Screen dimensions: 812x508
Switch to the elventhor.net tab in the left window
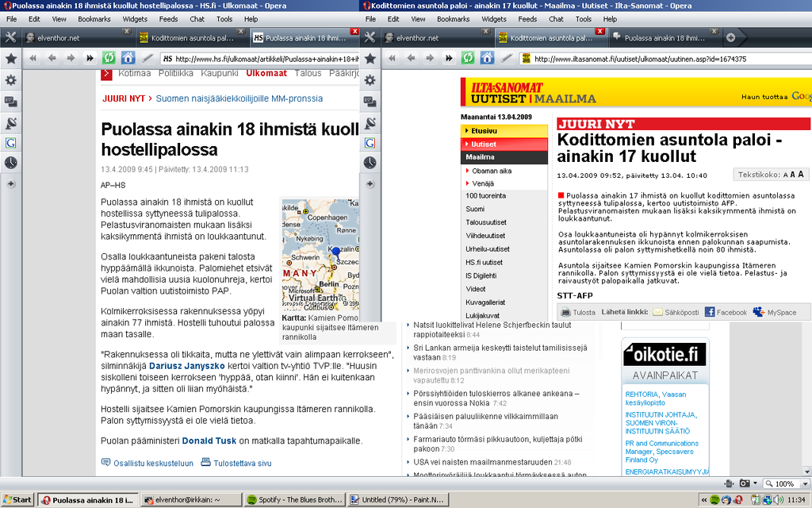tap(78, 37)
